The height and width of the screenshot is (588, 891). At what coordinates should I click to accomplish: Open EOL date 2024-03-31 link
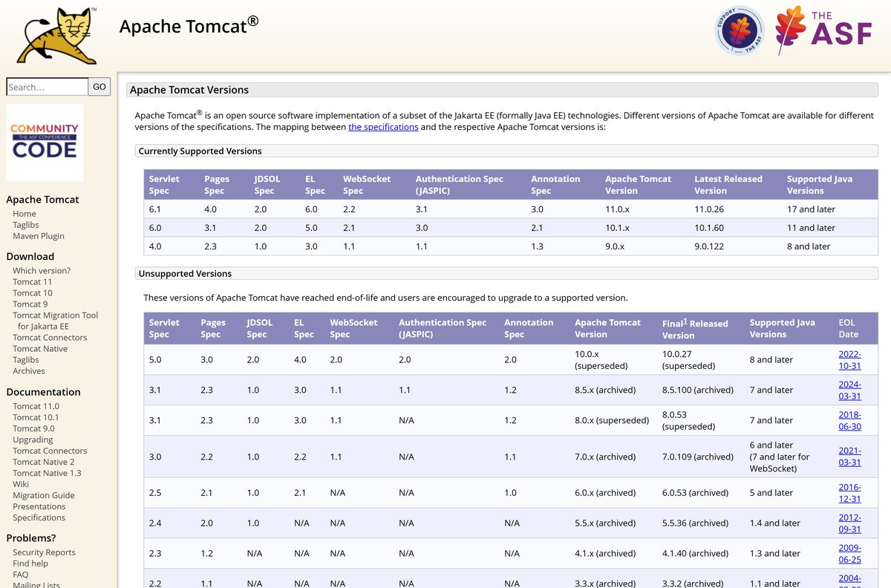coord(850,390)
